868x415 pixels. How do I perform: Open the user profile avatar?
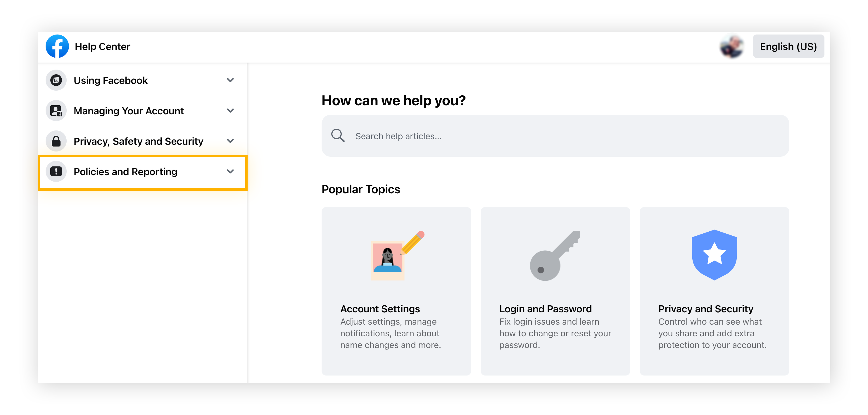coord(731,46)
